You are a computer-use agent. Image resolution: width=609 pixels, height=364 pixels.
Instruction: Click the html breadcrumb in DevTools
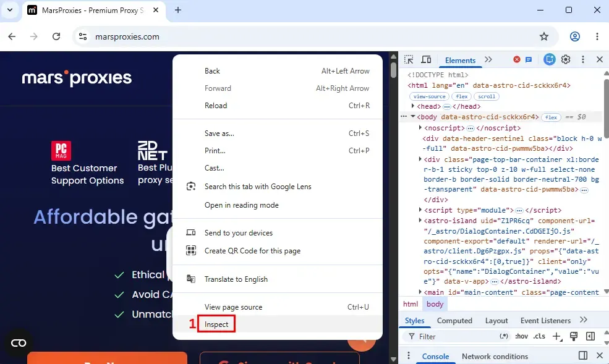(x=411, y=304)
